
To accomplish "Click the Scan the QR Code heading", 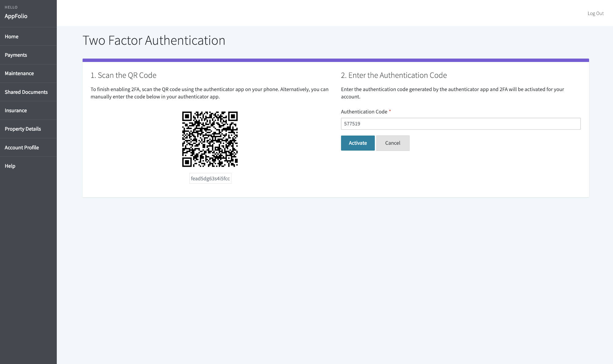I will [123, 75].
